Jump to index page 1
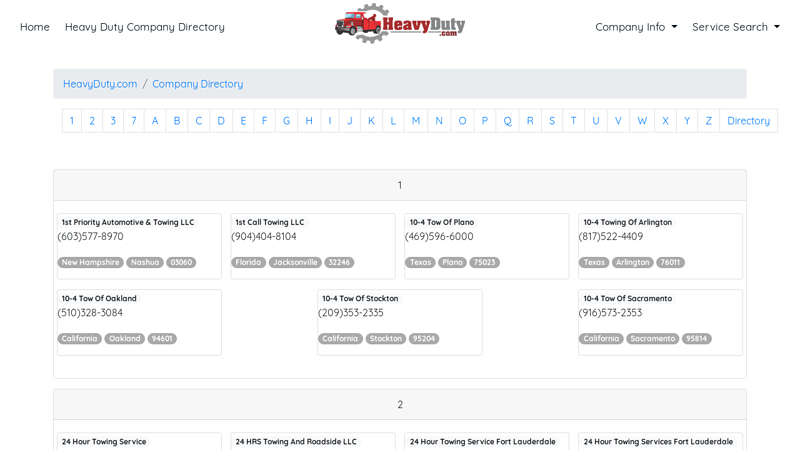This screenshot has height=450, width=800. coord(72,121)
